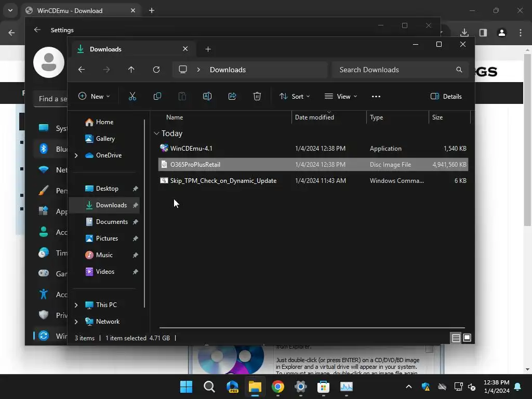Open Pictures in navigation pane
Image resolution: width=532 pixels, height=399 pixels.
[107, 238]
